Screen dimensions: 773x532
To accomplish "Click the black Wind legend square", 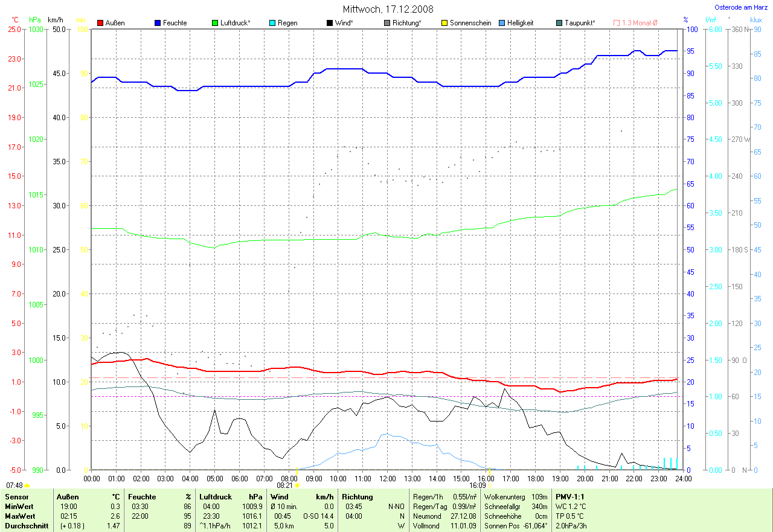I will pyautogui.click(x=330, y=23).
